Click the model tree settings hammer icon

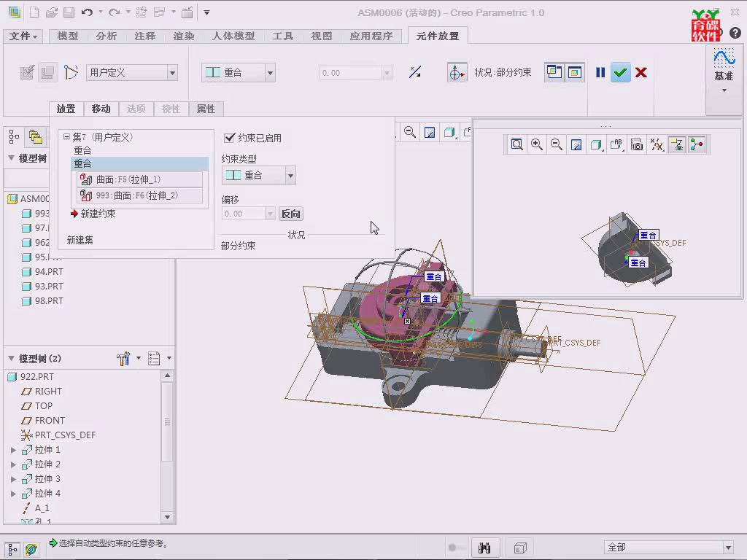click(x=123, y=359)
